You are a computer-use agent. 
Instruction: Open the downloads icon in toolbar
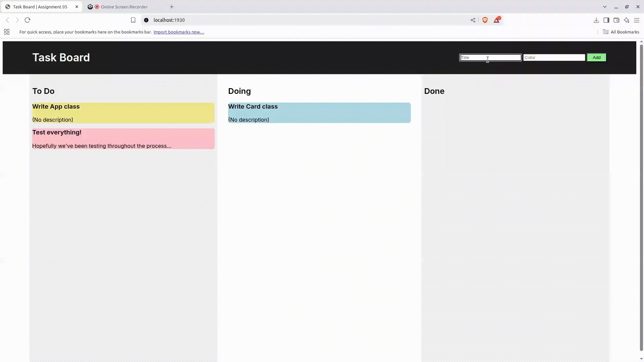click(x=596, y=20)
